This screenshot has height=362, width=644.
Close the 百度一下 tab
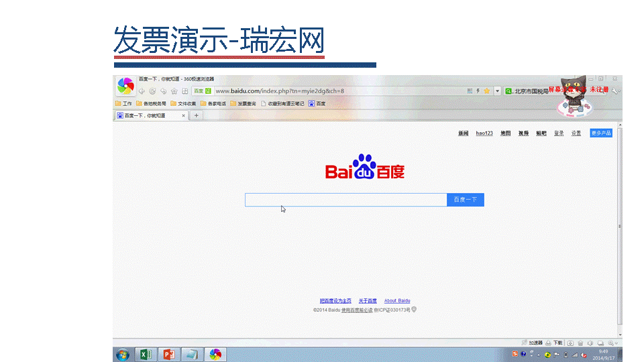pyautogui.click(x=184, y=116)
